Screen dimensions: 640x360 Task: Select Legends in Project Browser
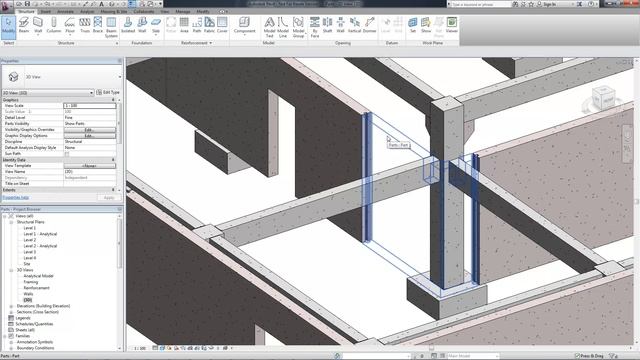coord(23,318)
